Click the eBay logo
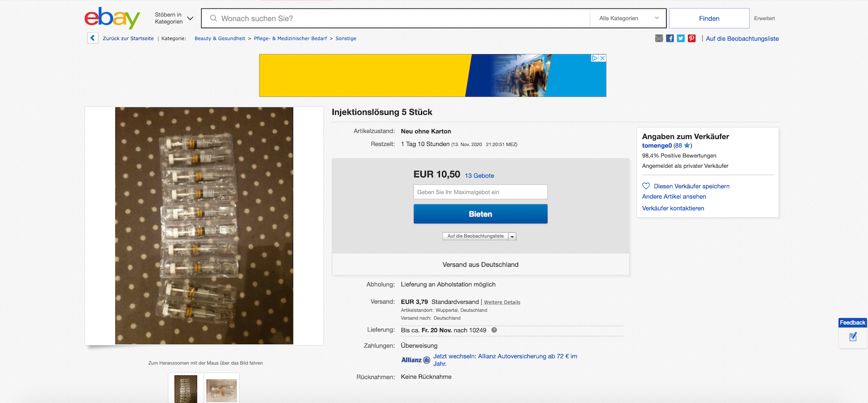868x403 pixels. pyautogui.click(x=112, y=18)
